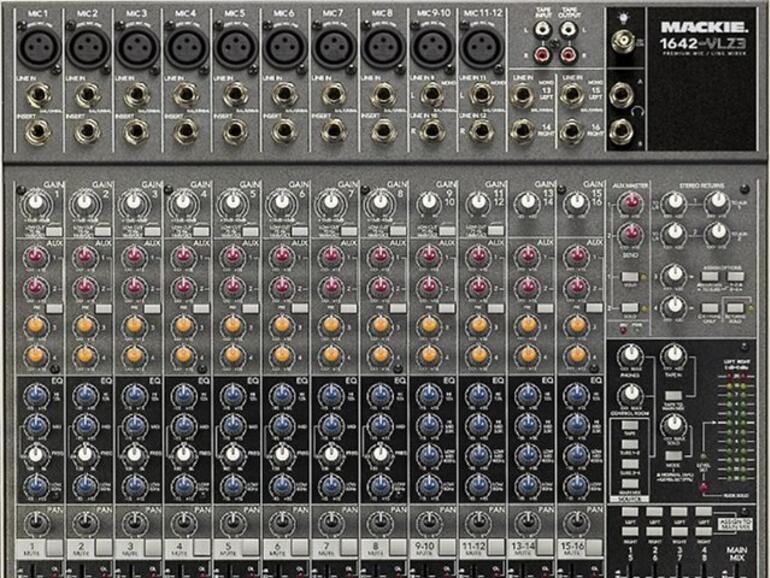
Task: Select the MIC 1 XLR input
Action: click(39, 47)
